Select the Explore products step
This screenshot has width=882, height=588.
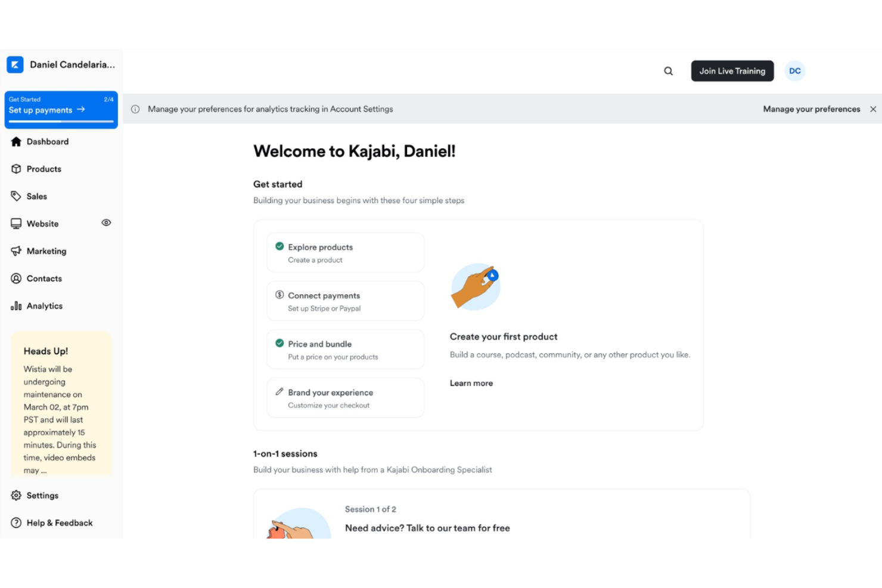[346, 253]
